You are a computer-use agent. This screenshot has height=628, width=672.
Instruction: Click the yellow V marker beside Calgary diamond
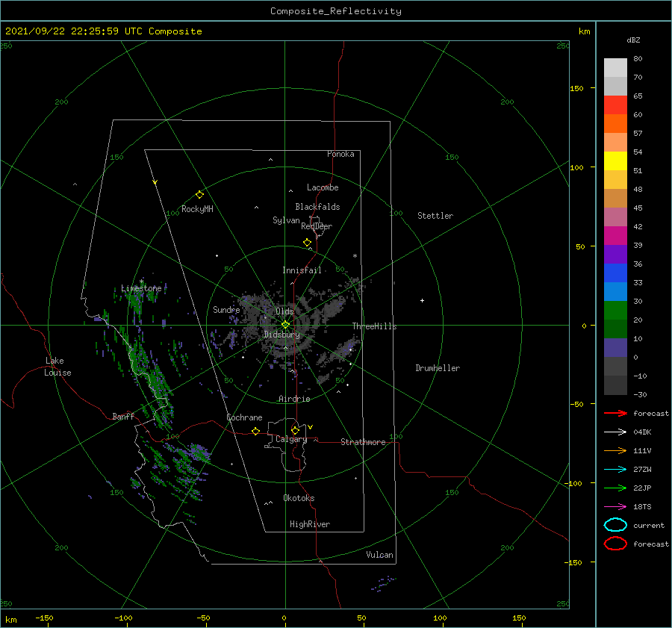310,427
